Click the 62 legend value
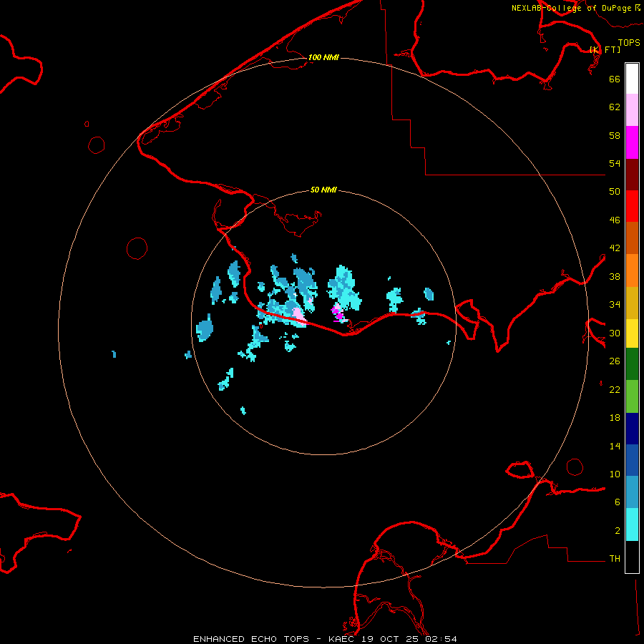The width and height of the screenshot is (644, 644). tap(615, 107)
